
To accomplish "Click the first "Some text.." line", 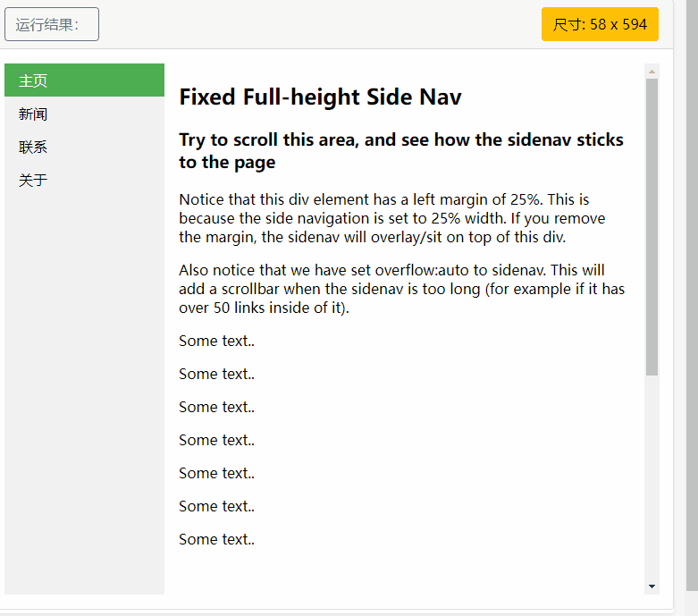I will 216,341.
